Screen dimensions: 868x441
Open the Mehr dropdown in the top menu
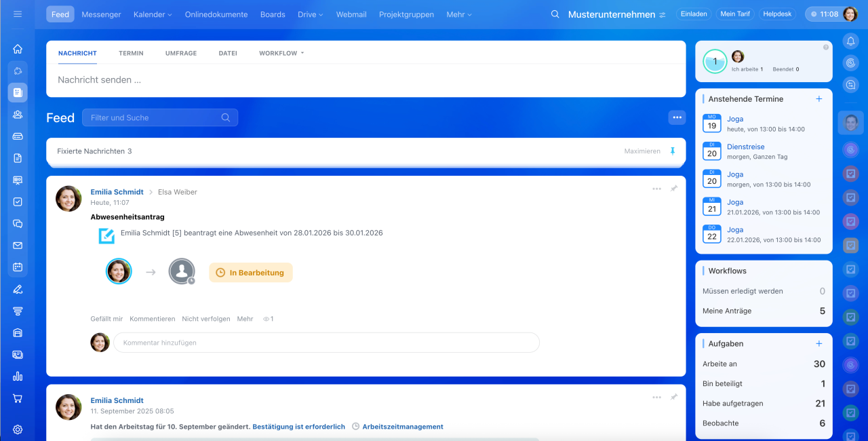pos(459,14)
